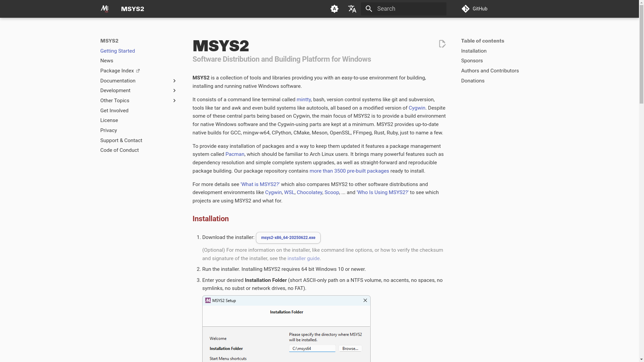The image size is (644, 362).
Task: Click the search magnifier icon
Action: click(x=369, y=9)
